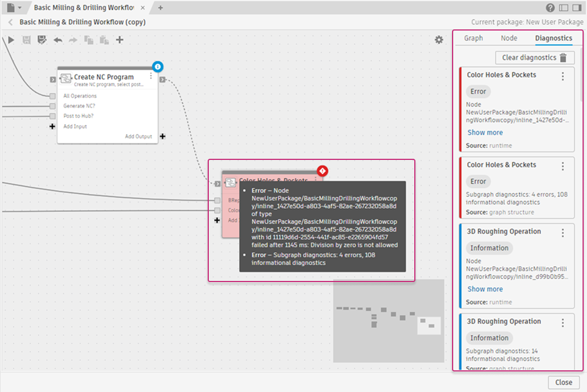Click the paste icon in the toolbar
Viewport: 587px width, 392px height.
pos(104,39)
